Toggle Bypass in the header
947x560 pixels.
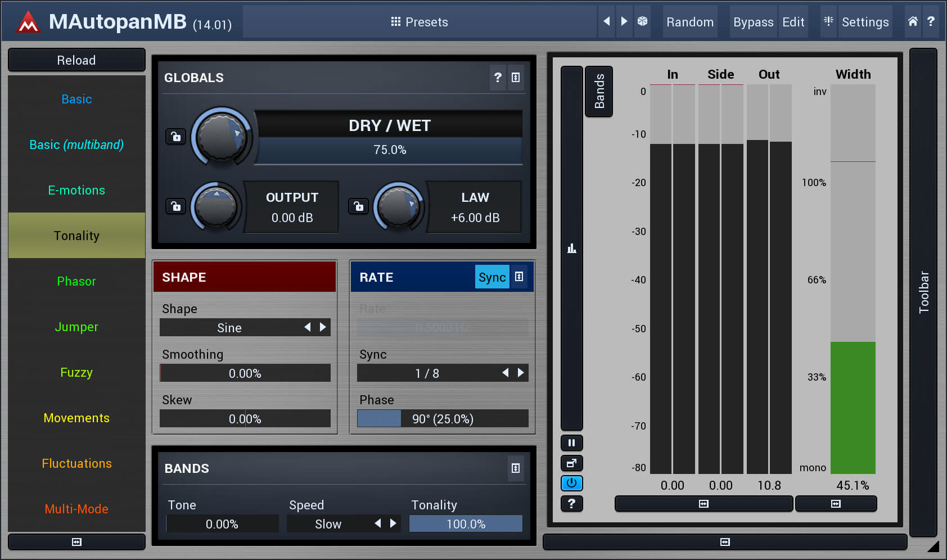coord(754,22)
